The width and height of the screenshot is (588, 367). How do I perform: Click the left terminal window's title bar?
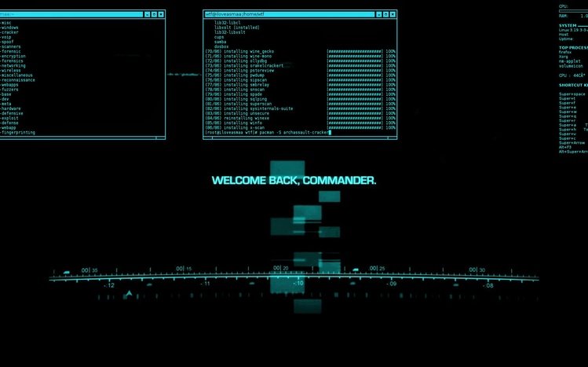(x=71, y=14)
